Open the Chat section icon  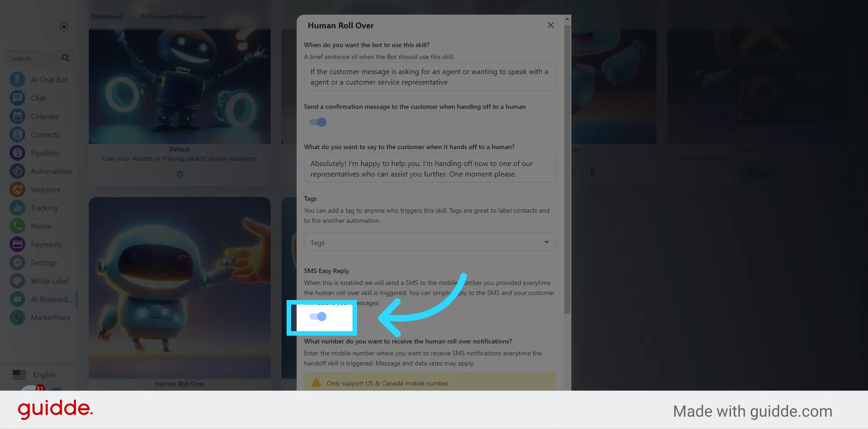(x=17, y=98)
